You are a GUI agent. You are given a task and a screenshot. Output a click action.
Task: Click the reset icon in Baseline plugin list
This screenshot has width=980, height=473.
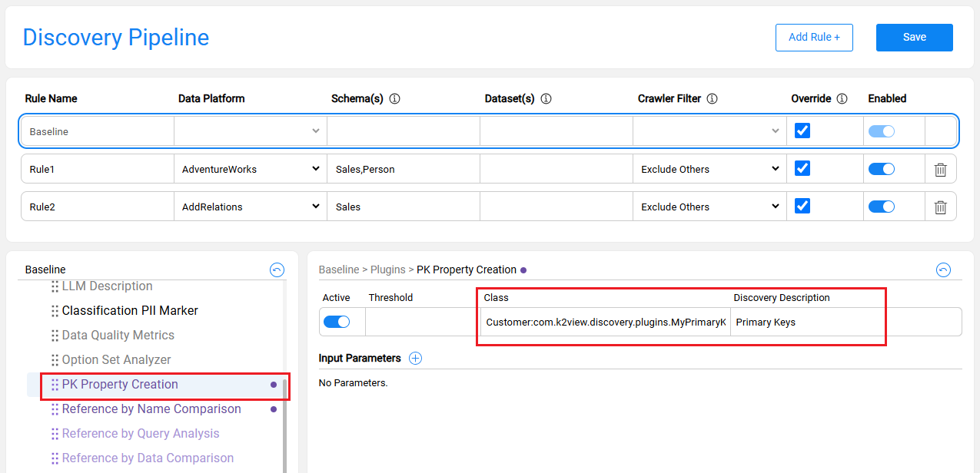[277, 270]
